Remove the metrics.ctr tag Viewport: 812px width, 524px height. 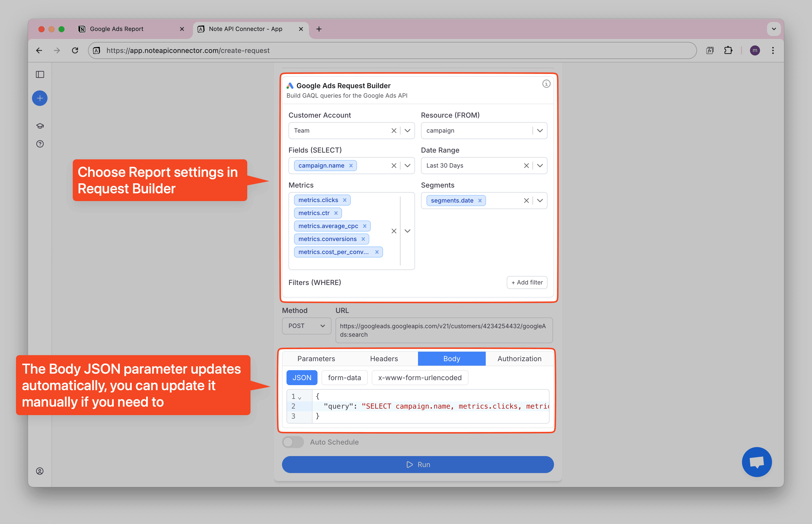(336, 213)
